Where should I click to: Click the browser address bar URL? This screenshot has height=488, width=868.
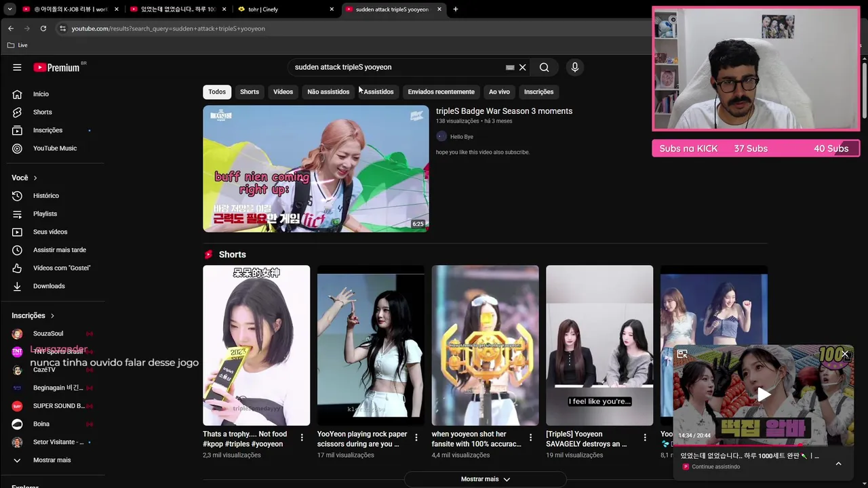pyautogui.click(x=168, y=28)
